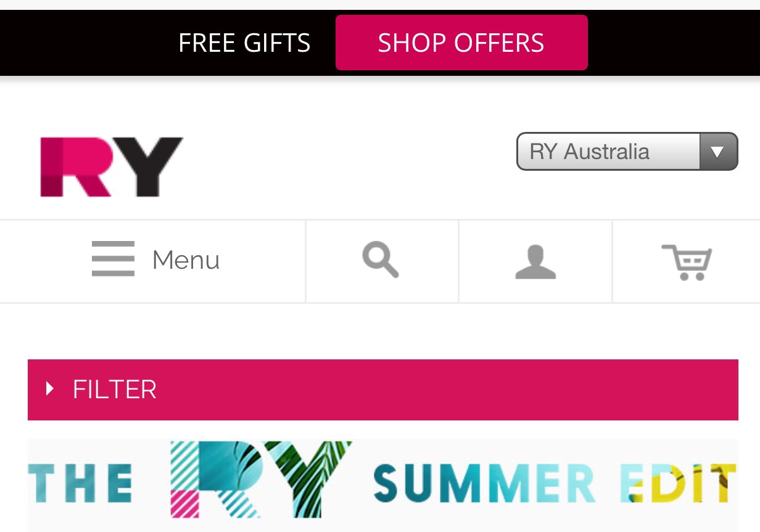Select the RY Australia text in selector
Image resolution: width=760 pixels, height=532 pixels.
coord(589,152)
